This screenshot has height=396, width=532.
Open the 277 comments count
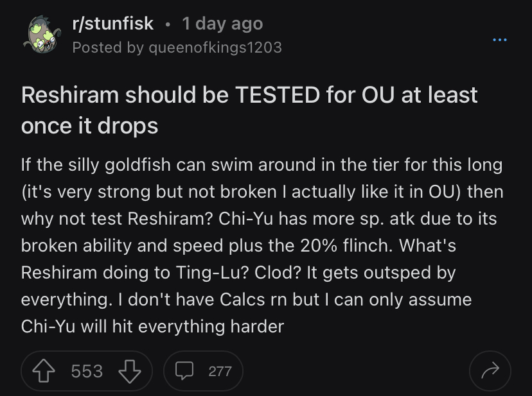[219, 370]
